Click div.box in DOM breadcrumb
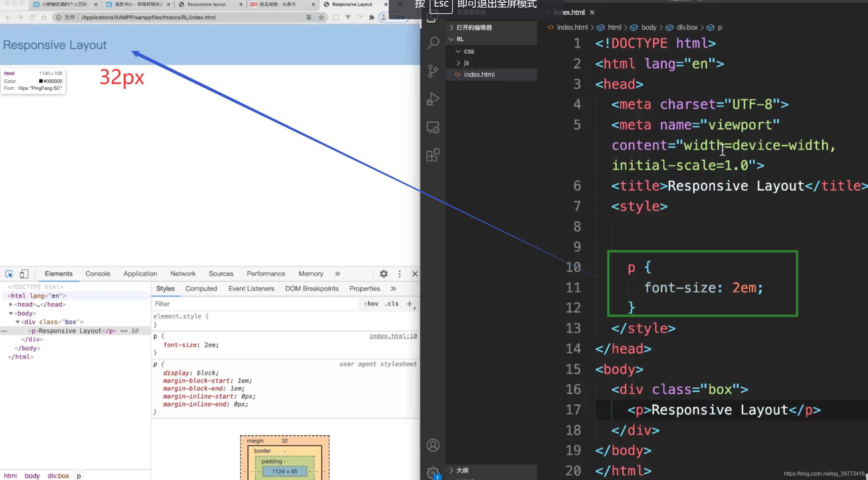Viewport: 868px width, 480px height. 58,476
